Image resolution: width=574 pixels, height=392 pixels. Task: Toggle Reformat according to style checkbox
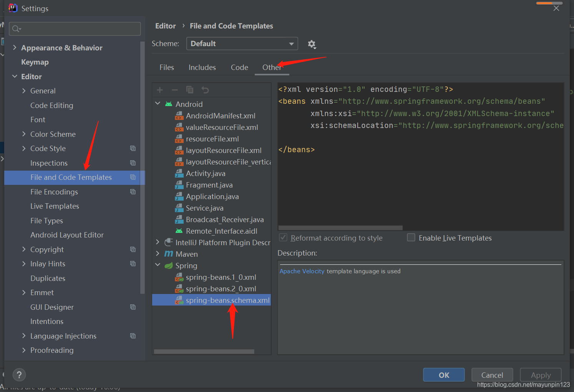click(283, 238)
